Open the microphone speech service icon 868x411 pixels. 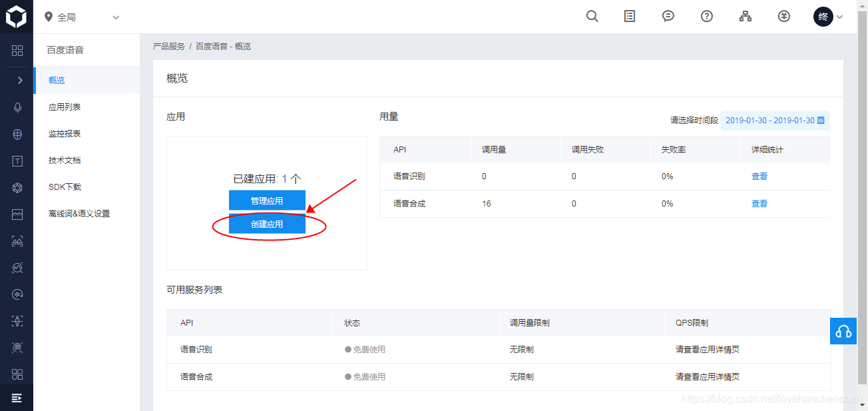(17, 107)
